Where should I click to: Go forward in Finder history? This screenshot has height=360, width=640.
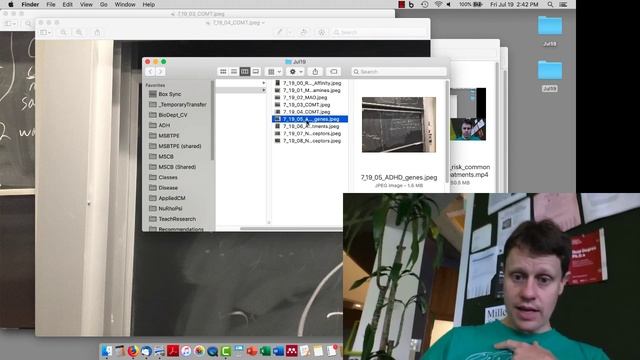coord(160,71)
